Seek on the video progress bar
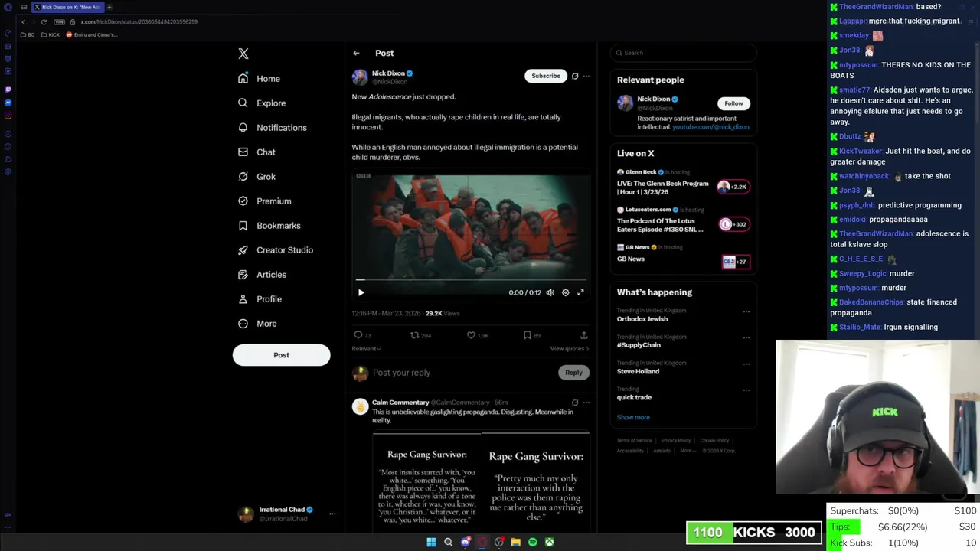 470,280
